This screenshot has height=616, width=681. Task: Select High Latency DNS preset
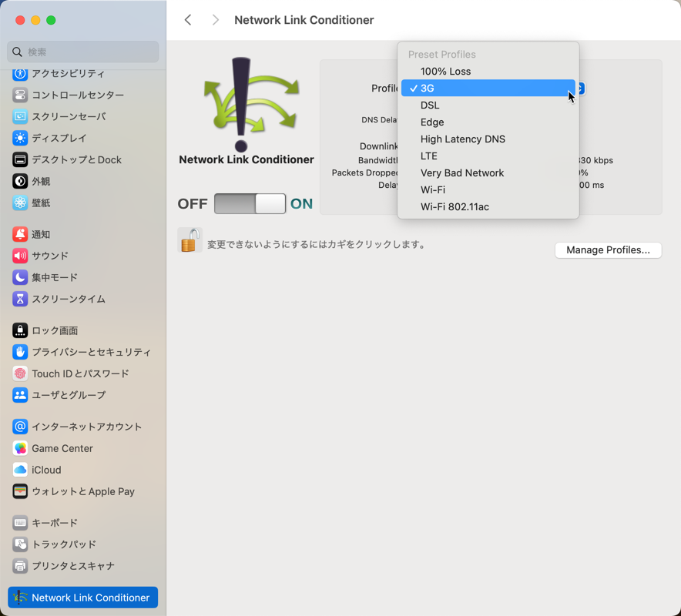(488, 139)
